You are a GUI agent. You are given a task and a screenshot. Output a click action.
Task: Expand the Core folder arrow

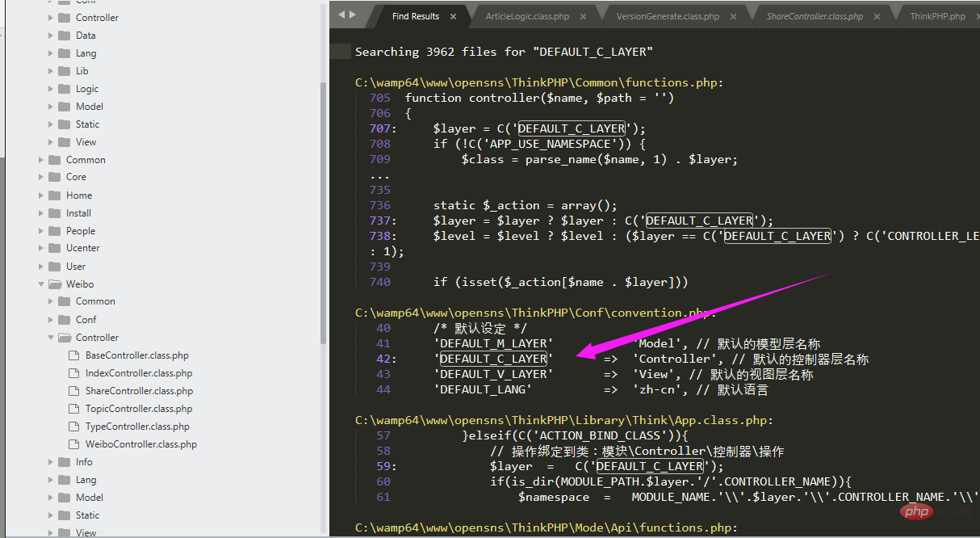(x=41, y=177)
